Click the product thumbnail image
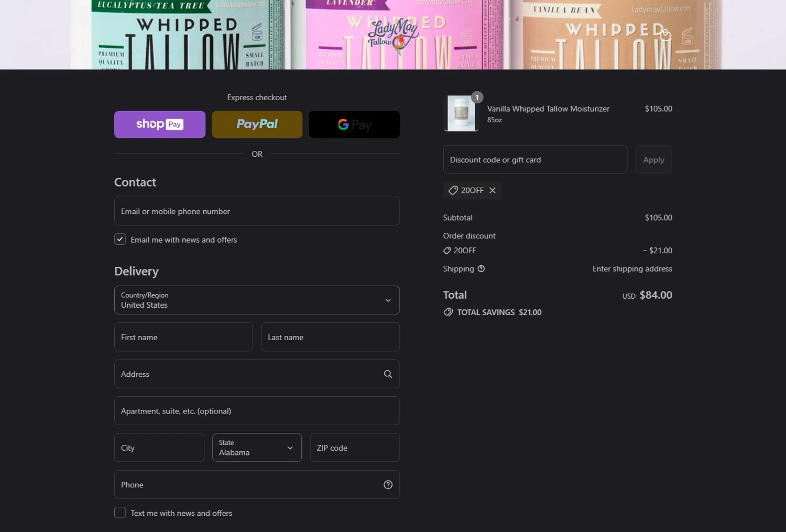This screenshot has height=532, width=786. 461,113
